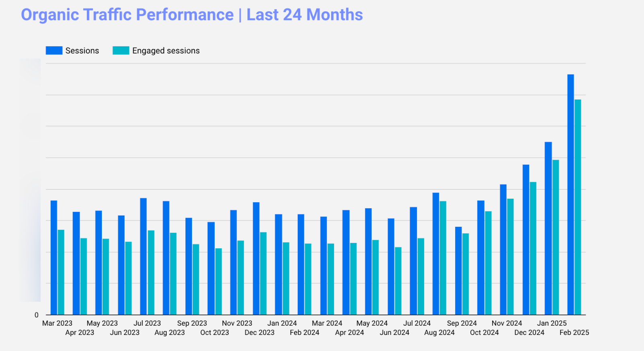644x351 pixels.
Task: Click the Mar 2023 x-axis label
Action: click(x=57, y=323)
